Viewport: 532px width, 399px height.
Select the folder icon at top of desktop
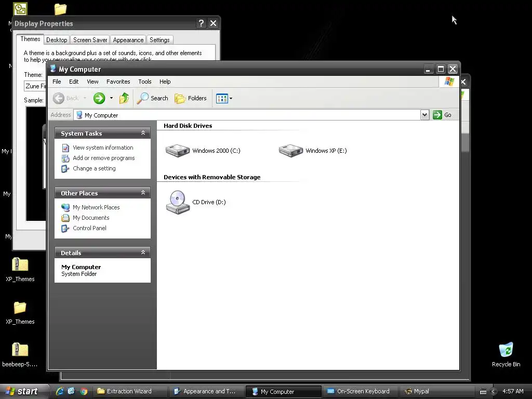pyautogui.click(x=60, y=9)
